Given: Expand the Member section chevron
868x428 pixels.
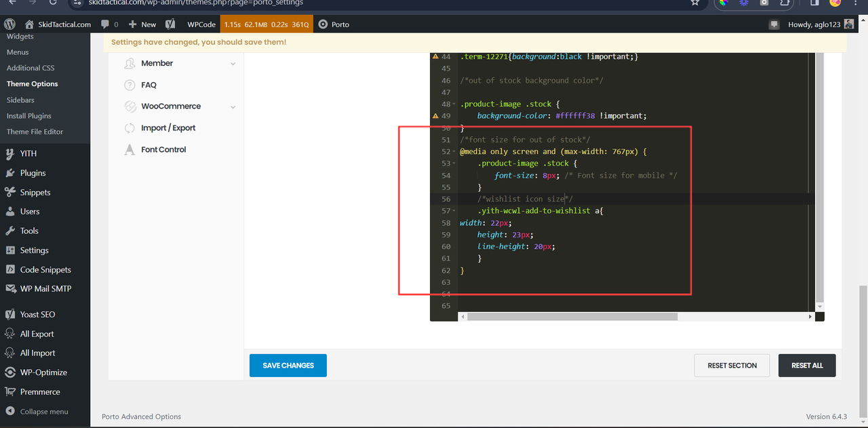Looking at the screenshot, I should (233, 64).
